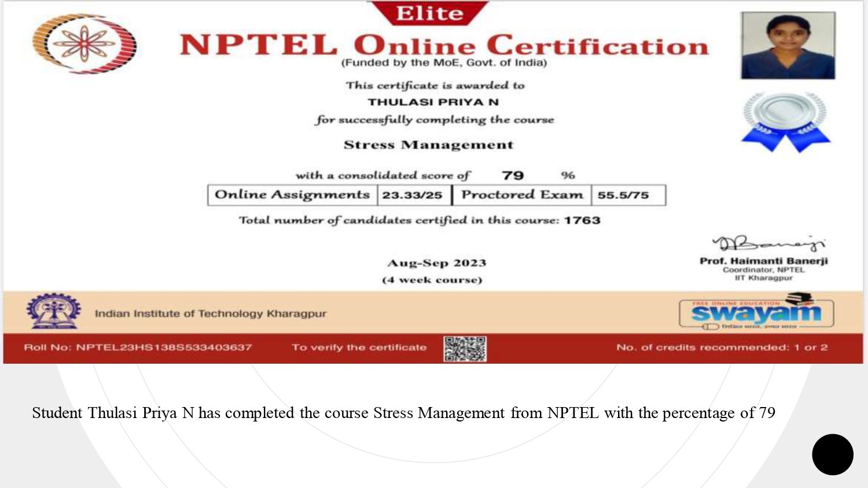Screen dimensions: 868x488
Task: Click the certificate verification QR code
Action: [x=465, y=349]
